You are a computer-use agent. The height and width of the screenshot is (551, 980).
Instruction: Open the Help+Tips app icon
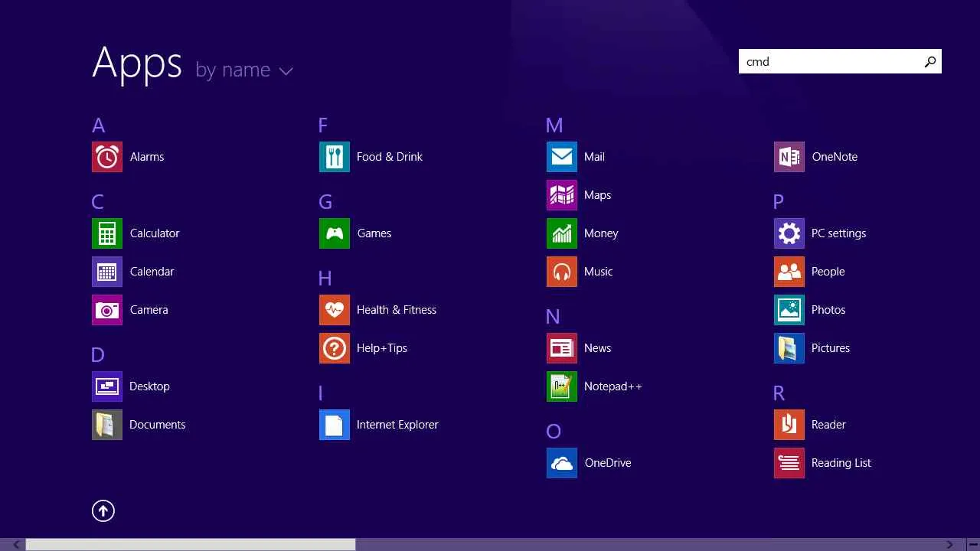(335, 348)
